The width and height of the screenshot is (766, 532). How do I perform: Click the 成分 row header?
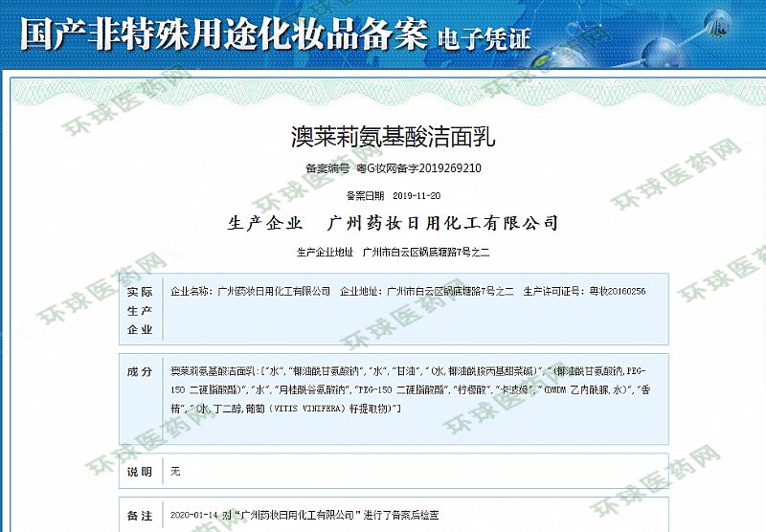[x=139, y=371]
